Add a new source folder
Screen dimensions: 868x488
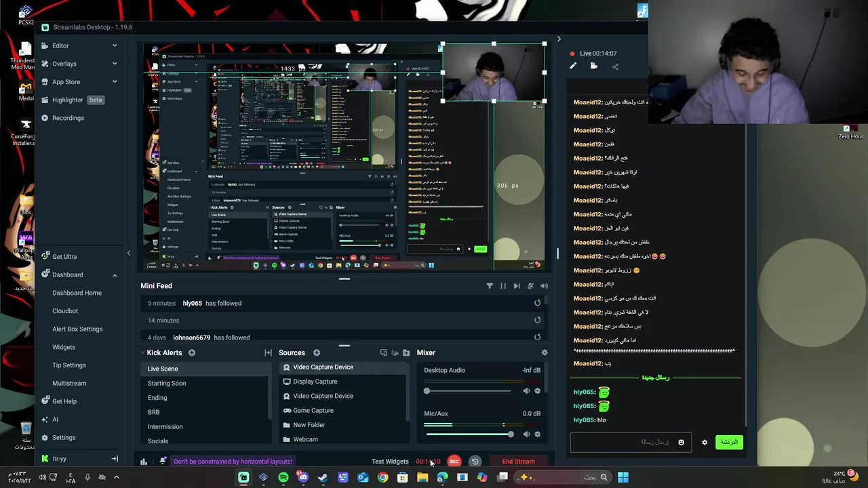click(406, 352)
